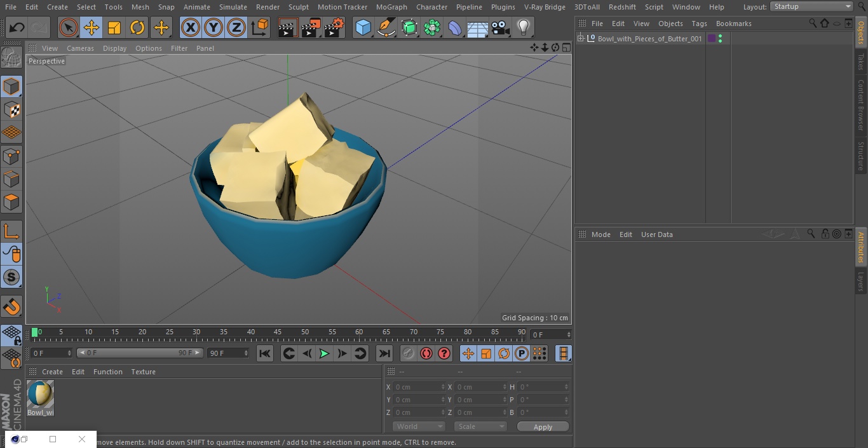Open the viewport Display menu

coord(114,48)
